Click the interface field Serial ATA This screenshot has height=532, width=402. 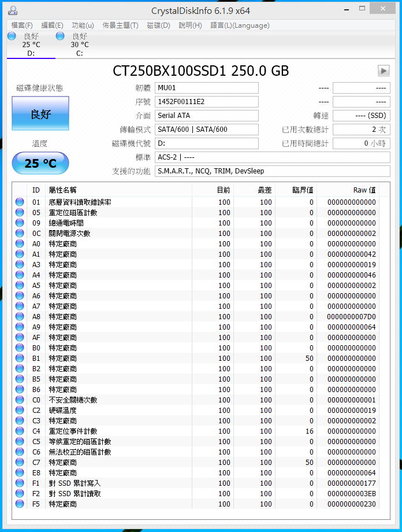point(207,116)
